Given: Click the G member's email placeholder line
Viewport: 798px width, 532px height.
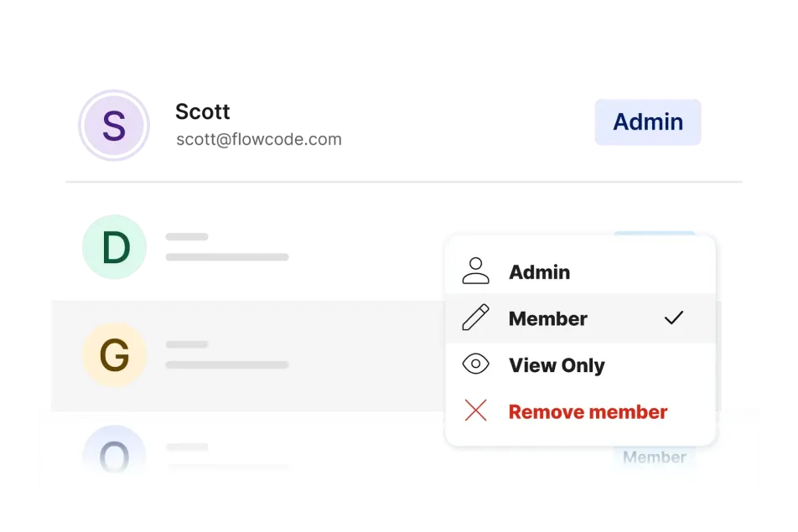Looking at the screenshot, I should pyautogui.click(x=227, y=365).
